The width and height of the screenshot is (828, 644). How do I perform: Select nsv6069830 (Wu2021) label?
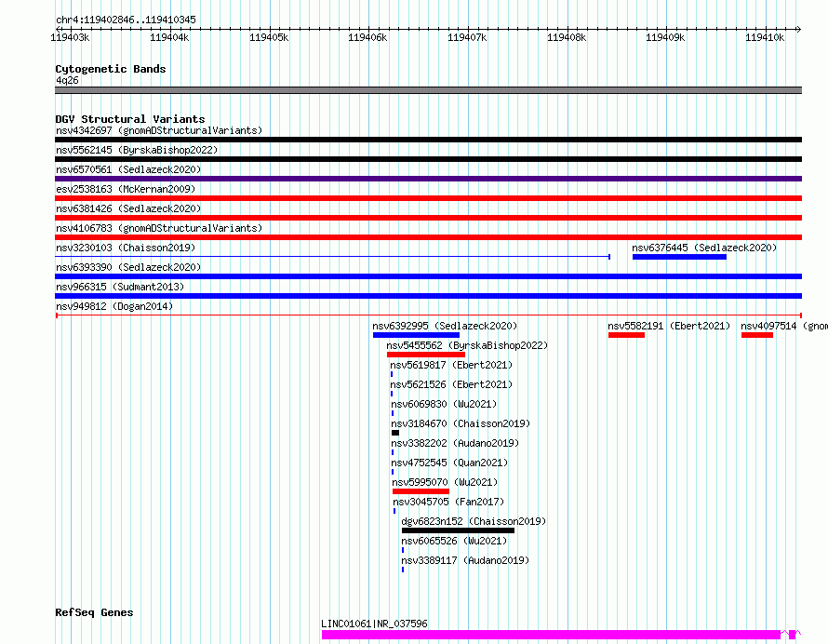click(444, 404)
